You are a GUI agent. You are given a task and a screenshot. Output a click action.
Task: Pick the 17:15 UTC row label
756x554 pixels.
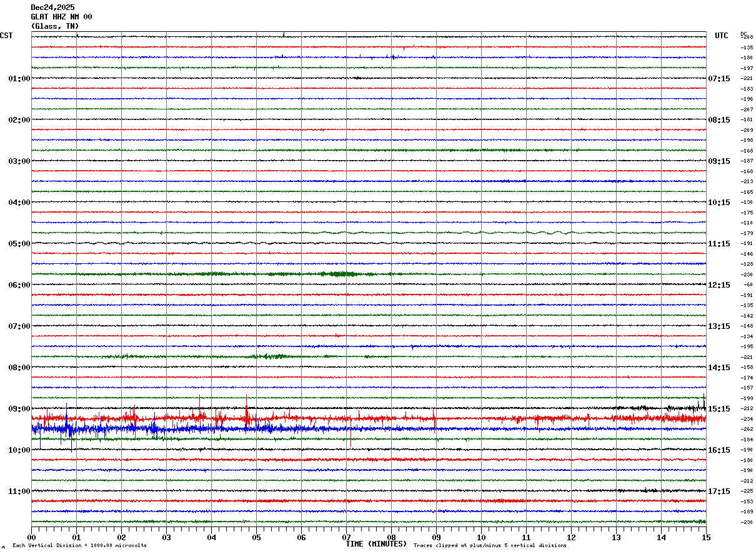tap(719, 491)
